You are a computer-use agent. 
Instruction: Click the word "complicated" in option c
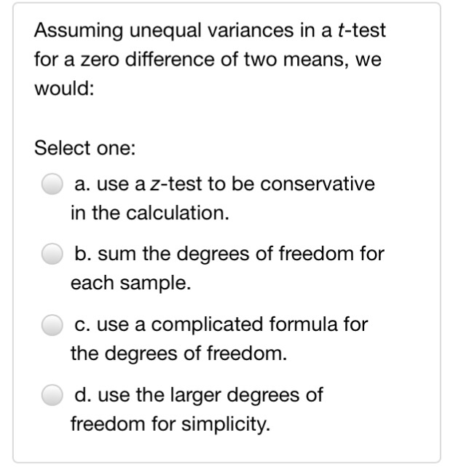tap(207, 325)
